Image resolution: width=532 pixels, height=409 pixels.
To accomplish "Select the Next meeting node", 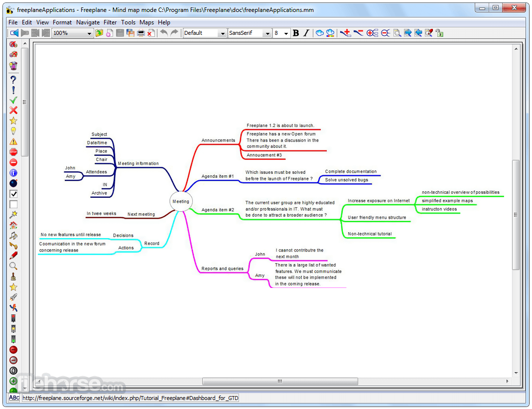I will click(x=141, y=214).
